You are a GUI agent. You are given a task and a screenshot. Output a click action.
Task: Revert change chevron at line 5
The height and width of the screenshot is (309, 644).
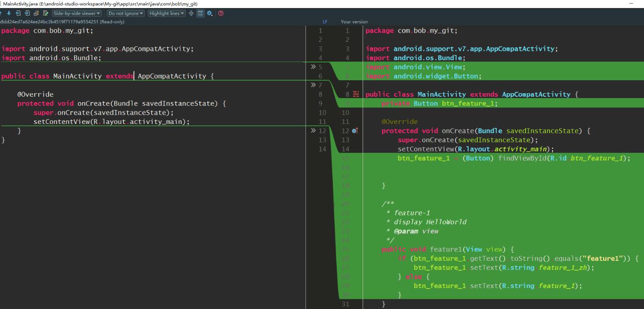[314, 67]
